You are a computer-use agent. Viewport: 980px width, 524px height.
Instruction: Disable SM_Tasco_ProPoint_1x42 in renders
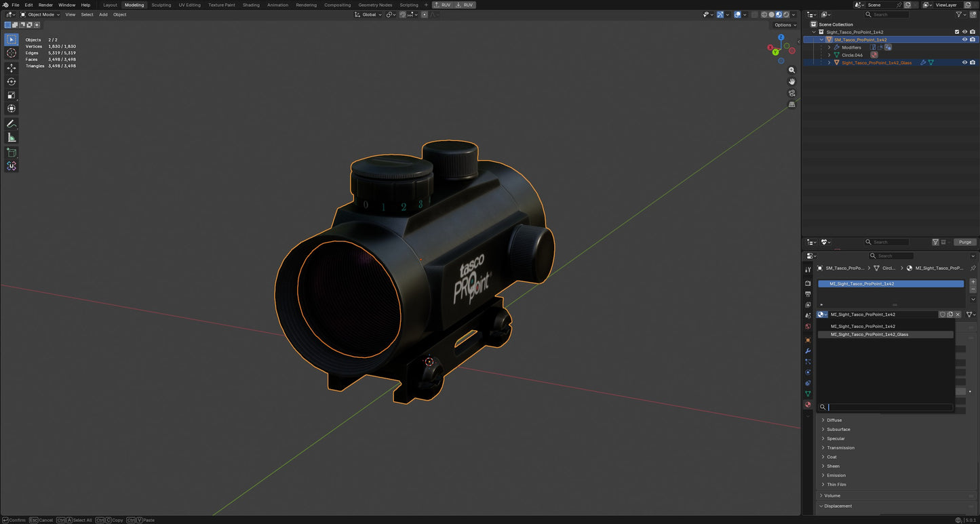click(973, 39)
